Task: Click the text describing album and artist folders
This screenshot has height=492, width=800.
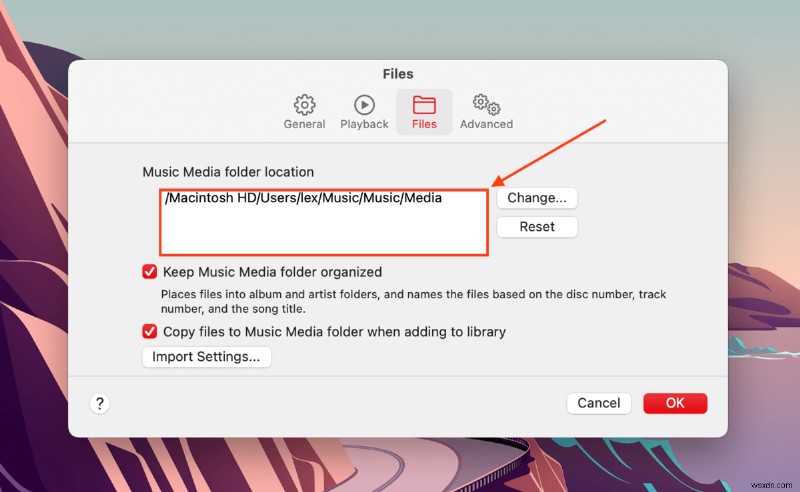Action: [413, 301]
